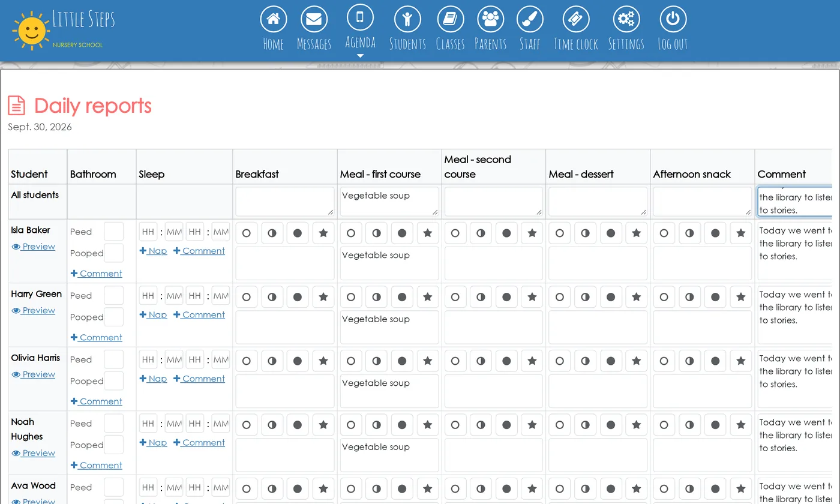This screenshot has width=840, height=504.
Task: Focus All students first course text area
Action: click(389, 202)
